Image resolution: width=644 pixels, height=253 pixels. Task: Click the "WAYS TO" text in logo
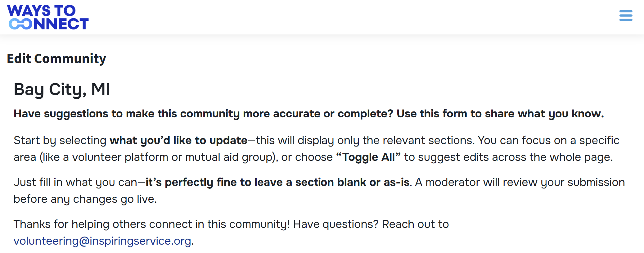point(41,11)
